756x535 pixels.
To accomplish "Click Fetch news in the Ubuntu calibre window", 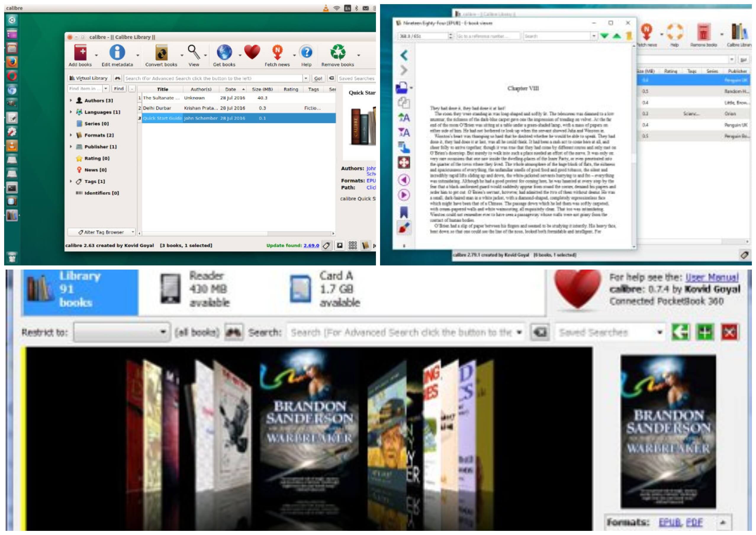I will pyautogui.click(x=277, y=55).
